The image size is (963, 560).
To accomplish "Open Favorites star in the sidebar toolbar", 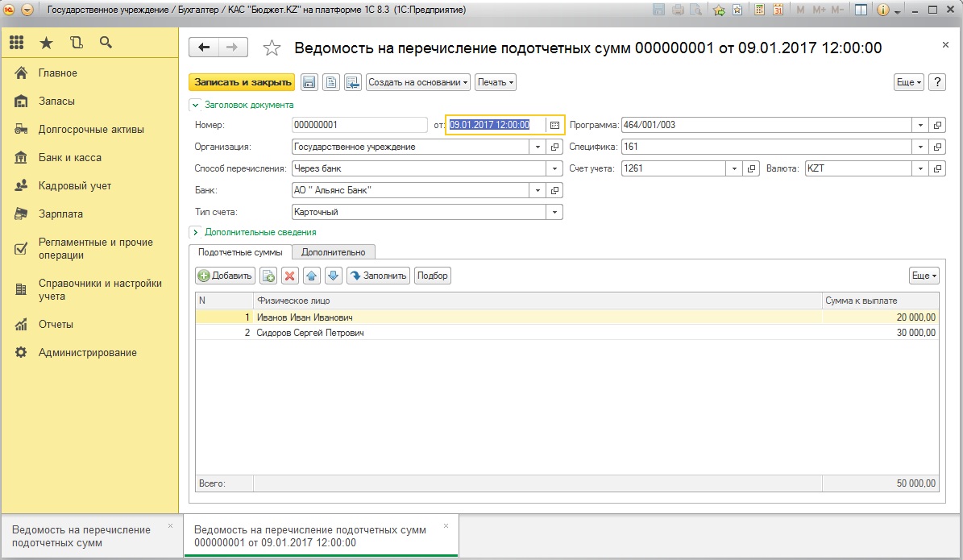I will click(x=46, y=43).
